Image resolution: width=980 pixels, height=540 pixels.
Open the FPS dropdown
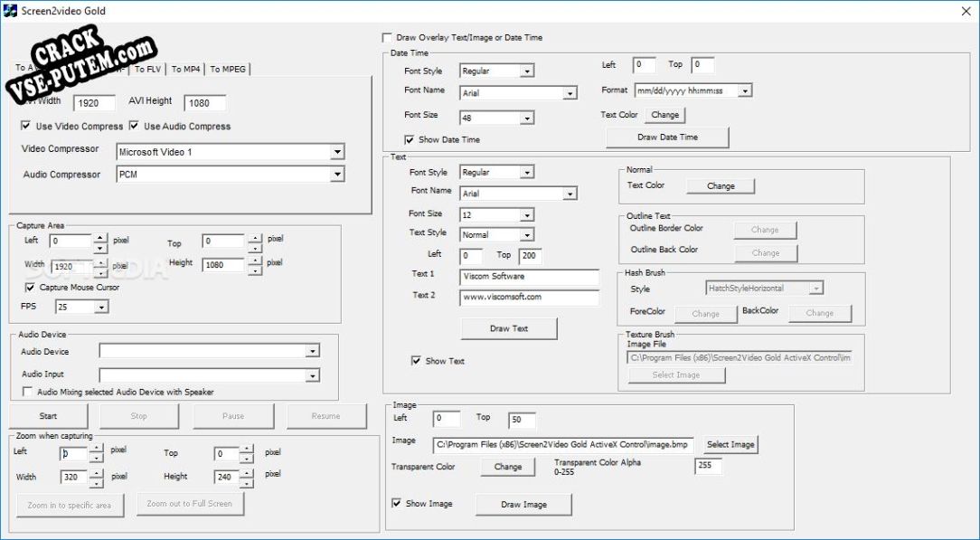[100, 307]
